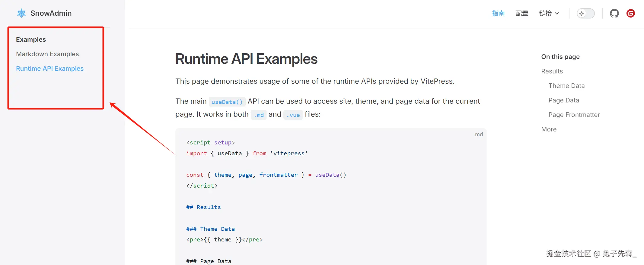Click the SnowAdmin snowflake logo icon
Viewport: 644px width, 265px height.
21,13
